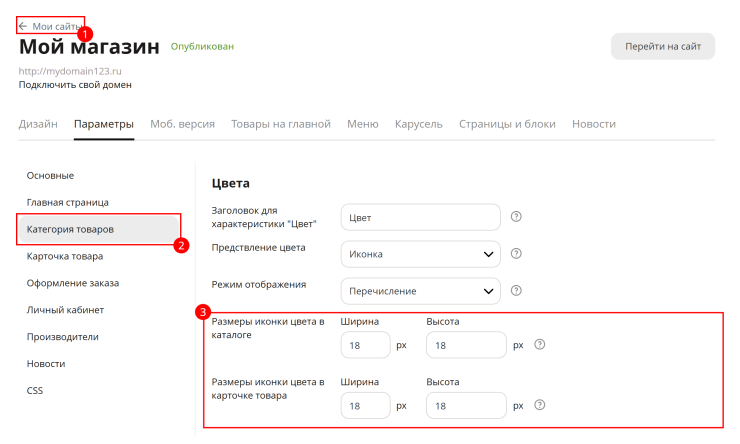Viewport: 740px width, 444px height.
Task: Click the Опубликован status label
Action: pos(202,47)
